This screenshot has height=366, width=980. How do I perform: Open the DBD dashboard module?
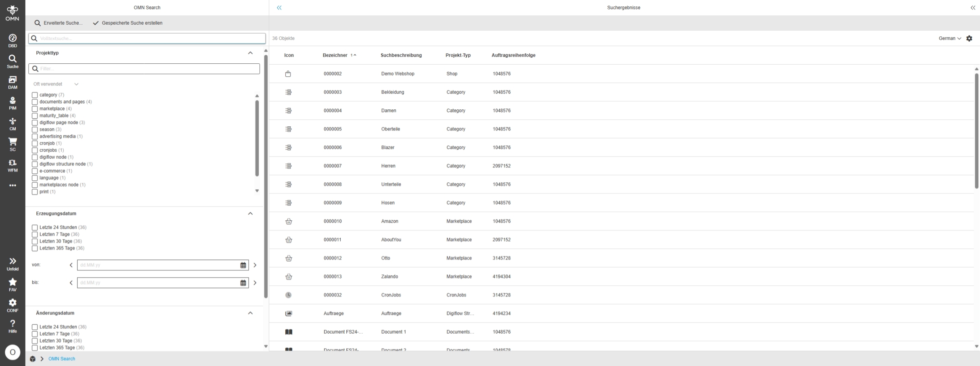tap(13, 41)
